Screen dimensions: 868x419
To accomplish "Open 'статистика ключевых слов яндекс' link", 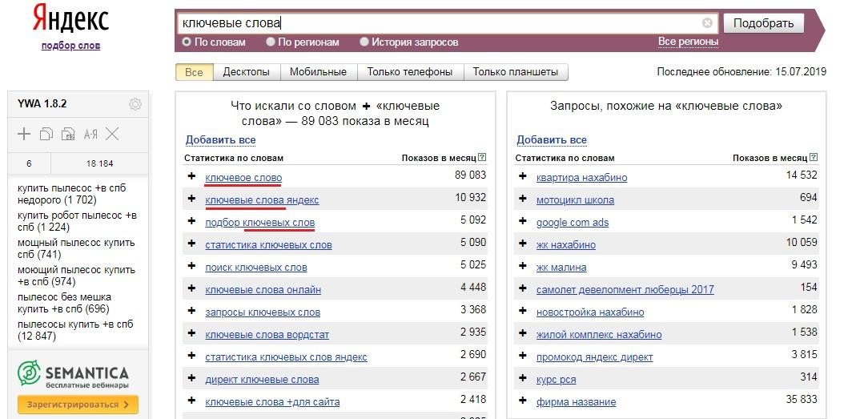I will [x=286, y=357].
